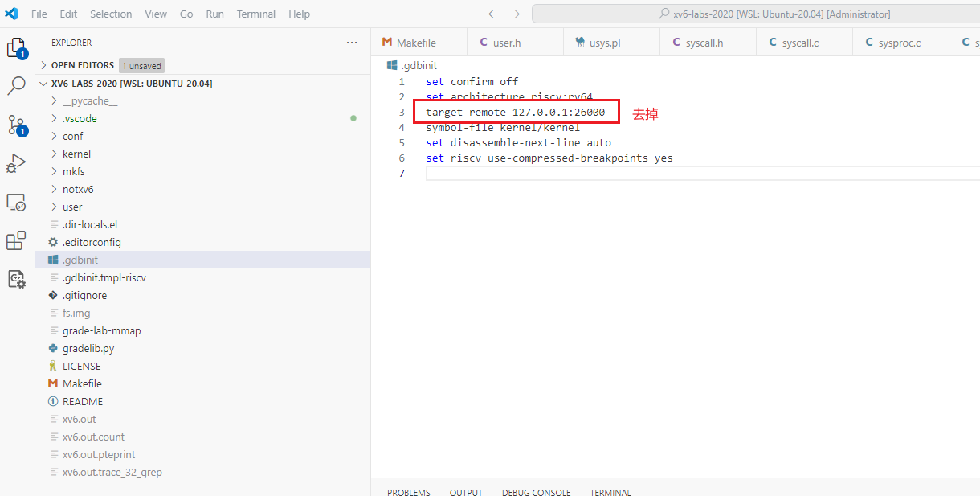
Task: Open the README file
Action: click(x=83, y=401)
